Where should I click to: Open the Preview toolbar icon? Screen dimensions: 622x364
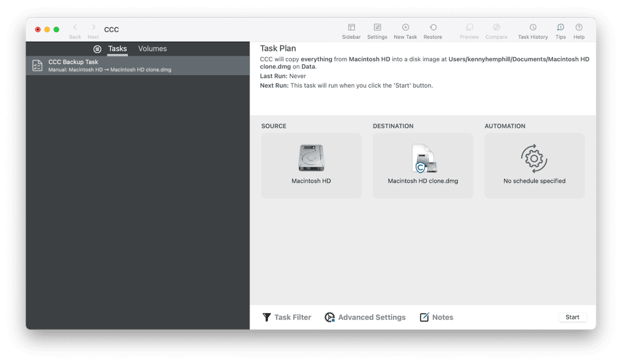point(469,28)
